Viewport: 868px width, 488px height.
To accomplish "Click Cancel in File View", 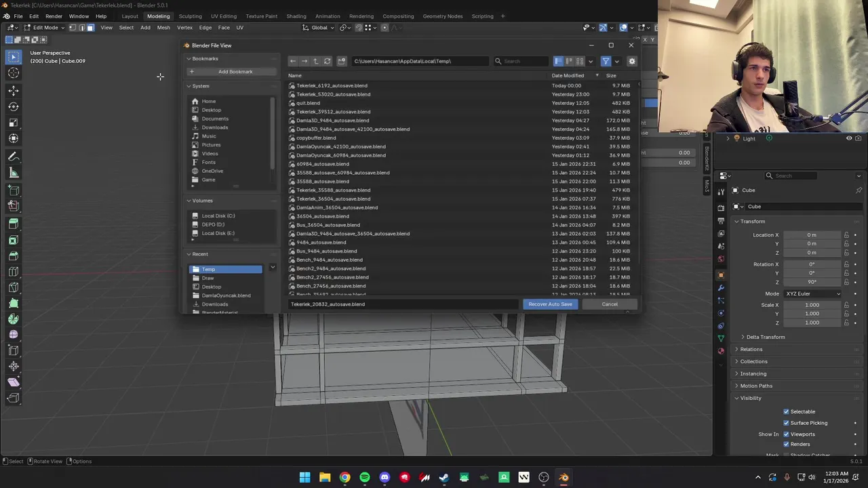I will (x=610, y=304).
